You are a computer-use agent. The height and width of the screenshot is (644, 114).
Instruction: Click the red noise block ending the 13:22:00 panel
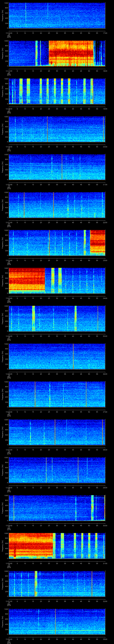coord(98,243)
